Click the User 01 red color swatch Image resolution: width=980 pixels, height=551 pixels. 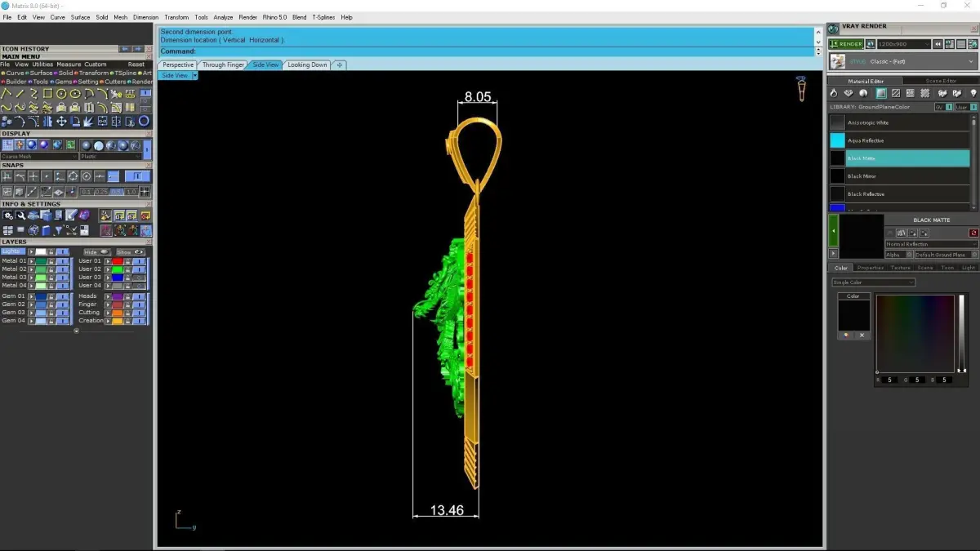[118, 261]
